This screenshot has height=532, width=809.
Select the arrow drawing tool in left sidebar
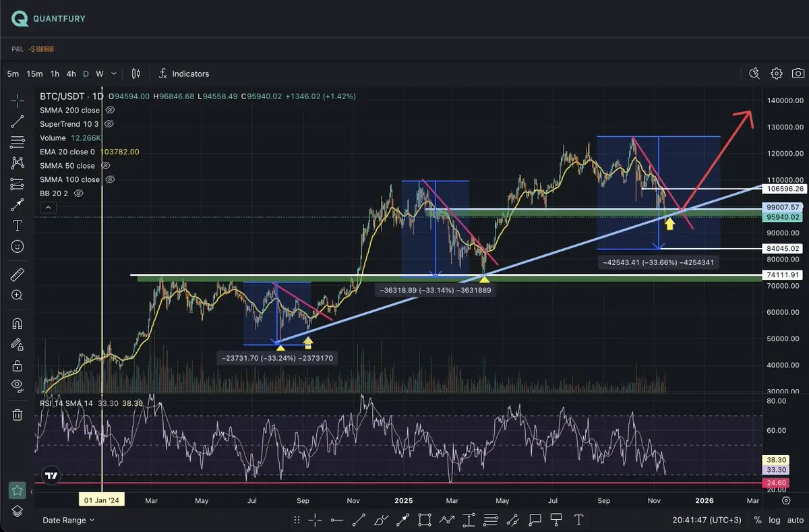[18, 205]
